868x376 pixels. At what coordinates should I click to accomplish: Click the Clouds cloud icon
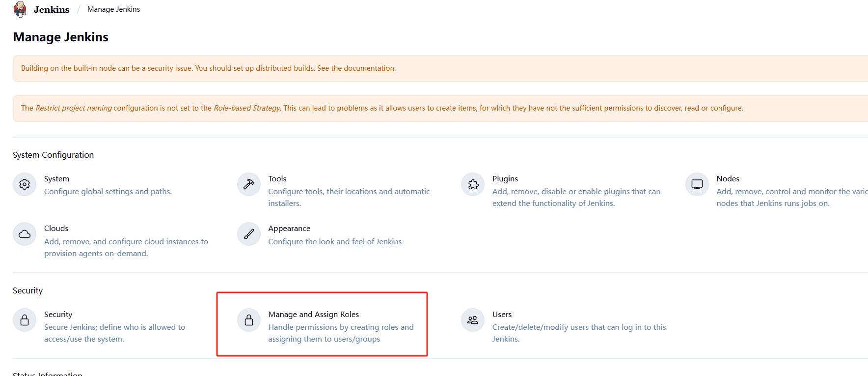[x=25, y=234]
